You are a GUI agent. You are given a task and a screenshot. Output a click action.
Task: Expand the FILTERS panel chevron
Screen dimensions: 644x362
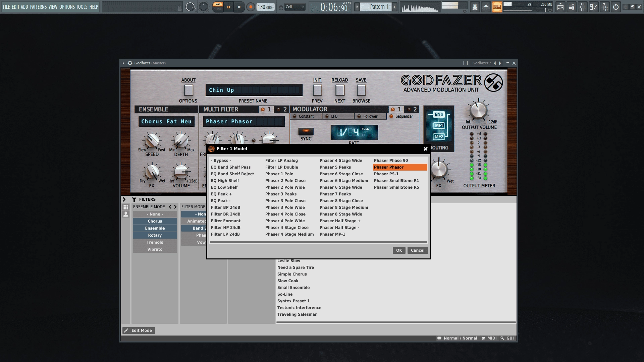124,199
